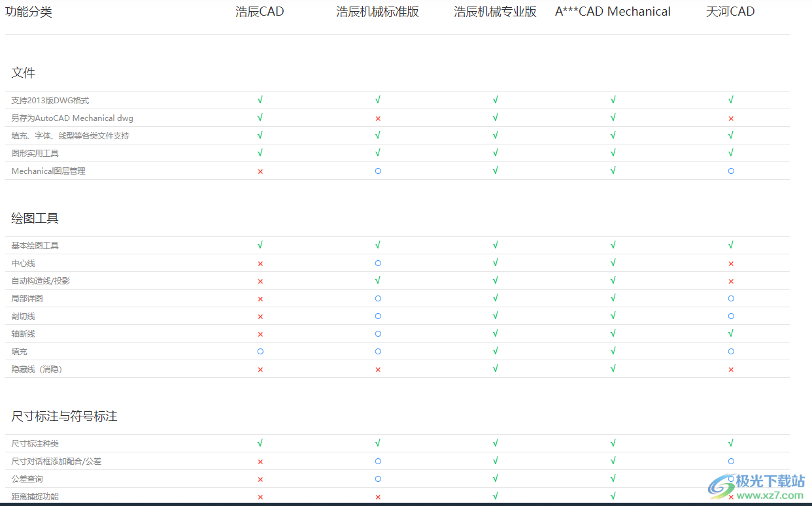Image resolution: width=812 pixels, height=506 pixels.
Task: Select the 隐藏线（消隐）row label
Action: [37, 369]
